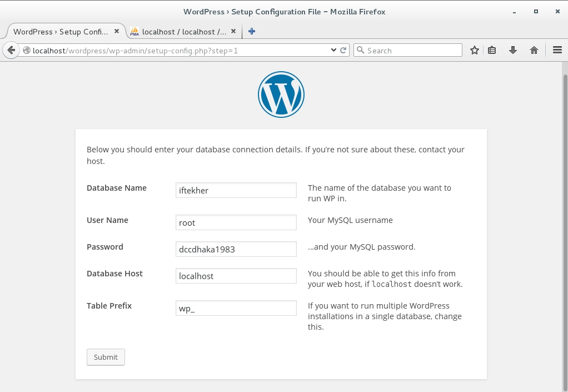Open the downloads icon

(512, 49)
